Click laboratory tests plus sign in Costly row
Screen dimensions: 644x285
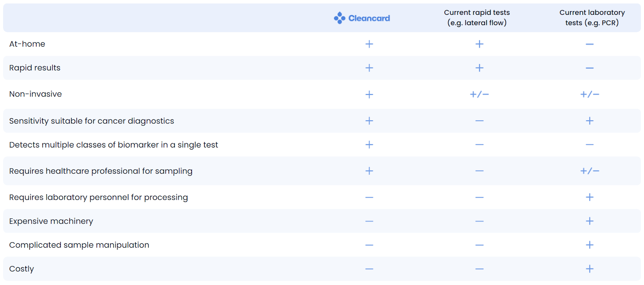click(x=589, y=269)
